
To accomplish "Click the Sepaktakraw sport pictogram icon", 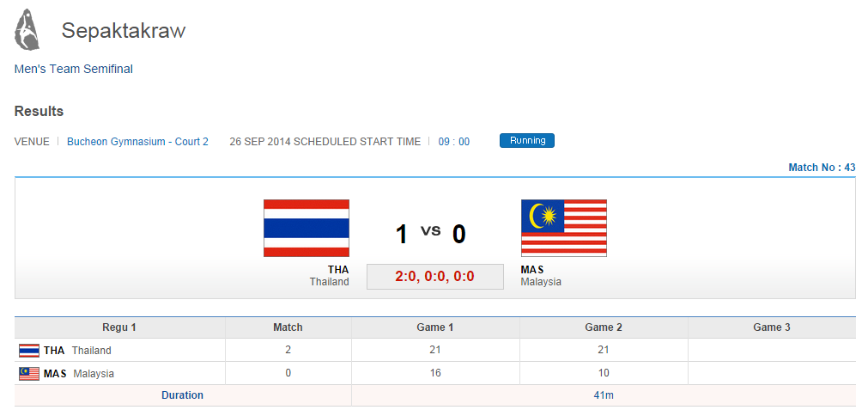I will 27,29.
